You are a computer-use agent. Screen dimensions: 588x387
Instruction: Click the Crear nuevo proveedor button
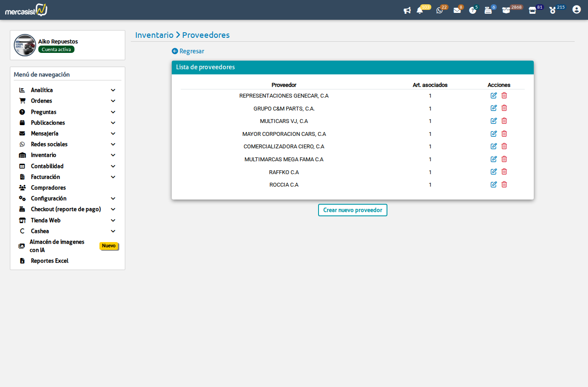(x=353, y=210)
